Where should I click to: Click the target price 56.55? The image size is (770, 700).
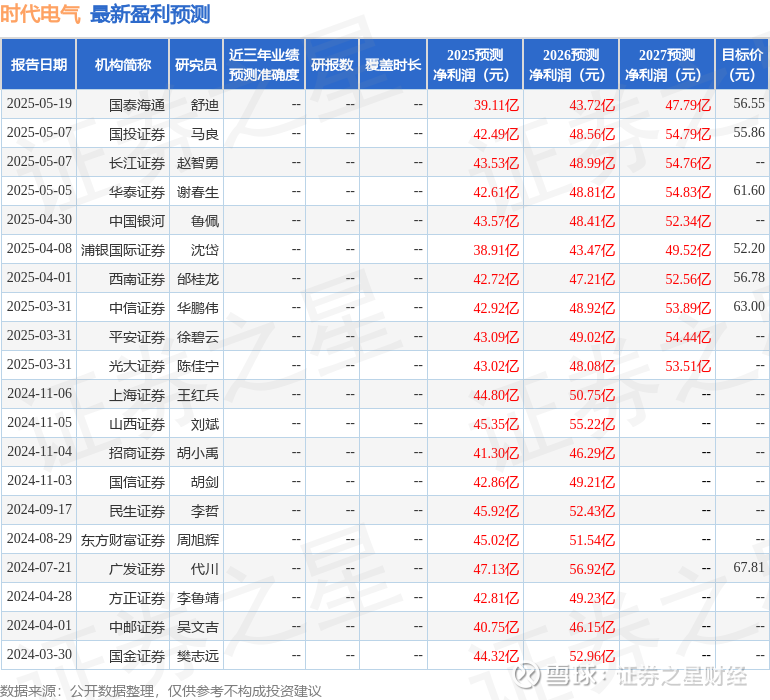tap(749, 104)
